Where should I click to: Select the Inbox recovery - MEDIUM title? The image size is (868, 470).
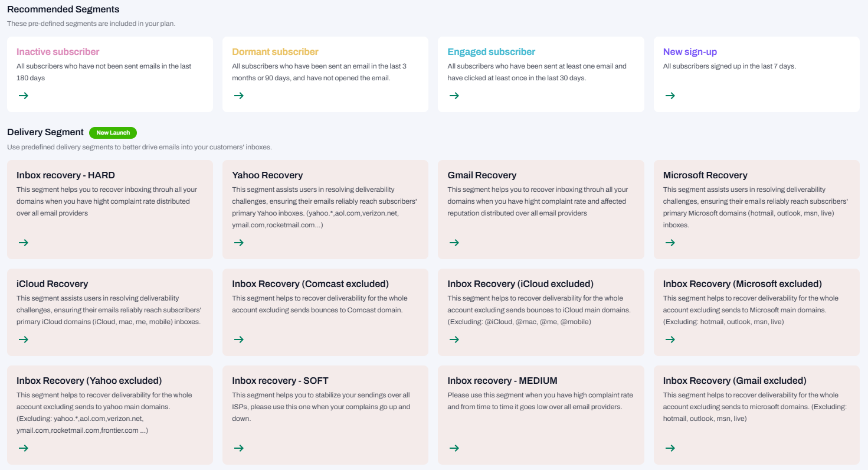(x=502, y=381)
